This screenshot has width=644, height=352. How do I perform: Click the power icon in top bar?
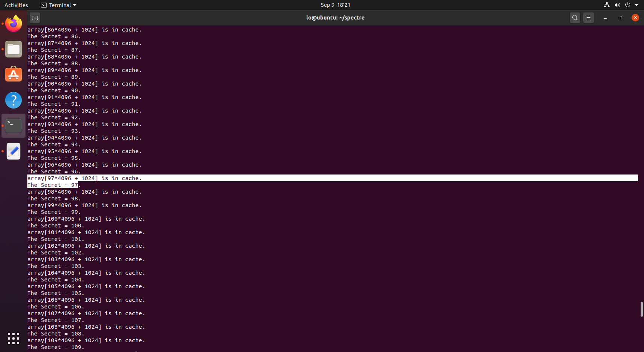pos(628,5)
